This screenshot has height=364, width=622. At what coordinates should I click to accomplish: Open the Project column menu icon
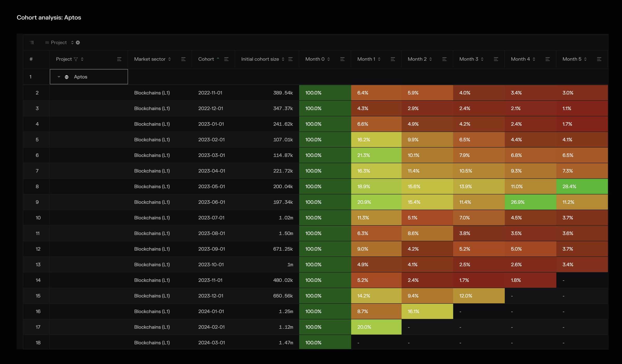click(119, 59)
